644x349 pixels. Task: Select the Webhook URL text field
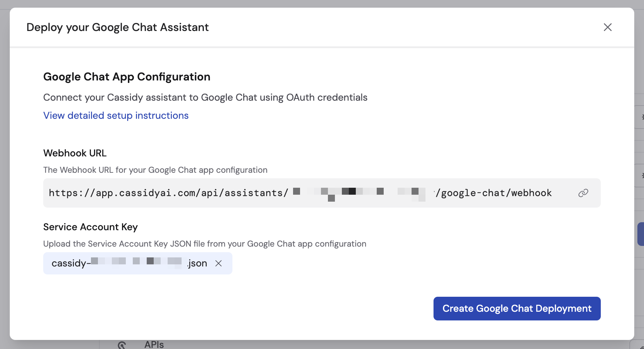tap(300, 193)
